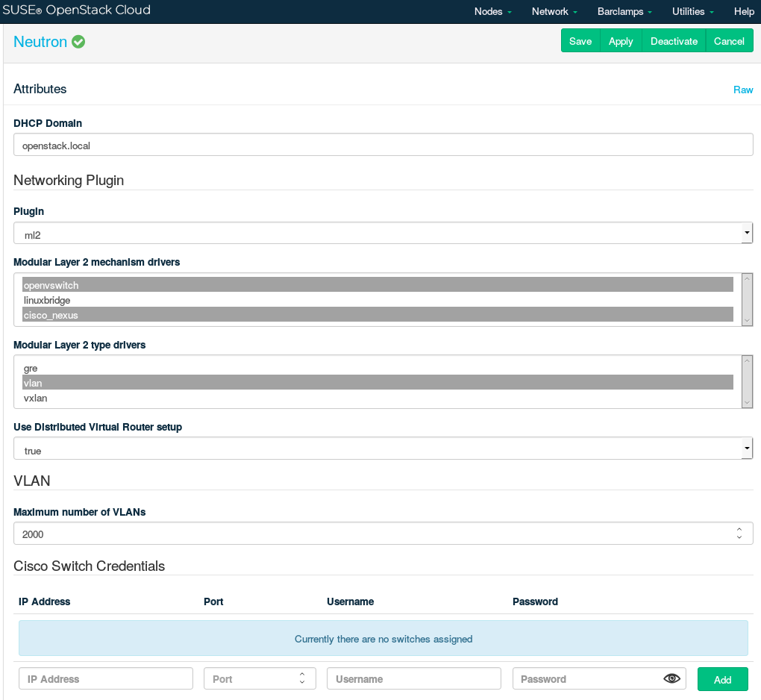Toggle password visibility eye icon

[672, 678]
